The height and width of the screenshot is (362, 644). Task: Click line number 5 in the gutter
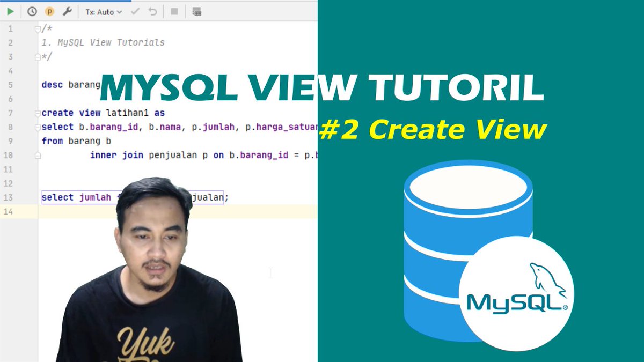click(11, 85)
